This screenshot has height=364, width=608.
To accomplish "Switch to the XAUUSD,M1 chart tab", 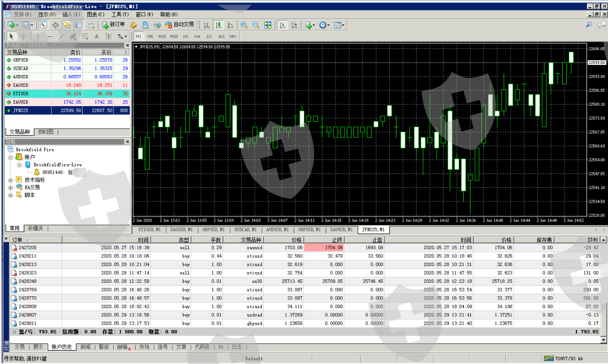I will [x=337, y=230].
